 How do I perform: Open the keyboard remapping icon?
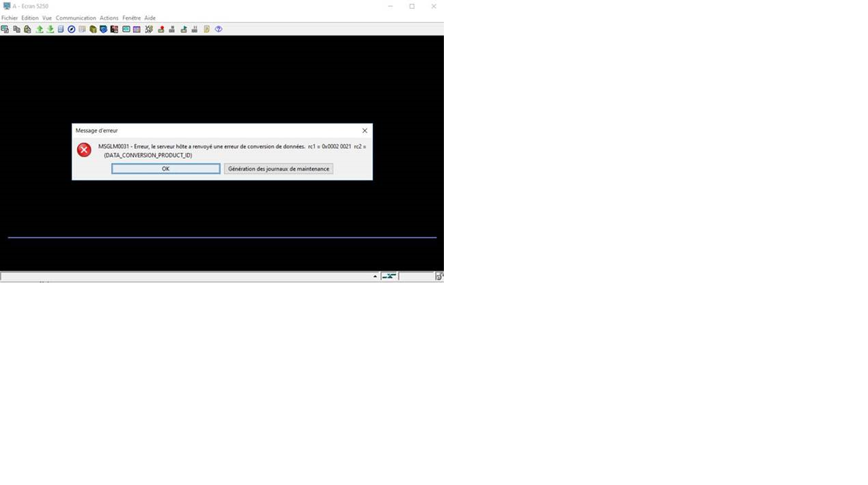126,29
